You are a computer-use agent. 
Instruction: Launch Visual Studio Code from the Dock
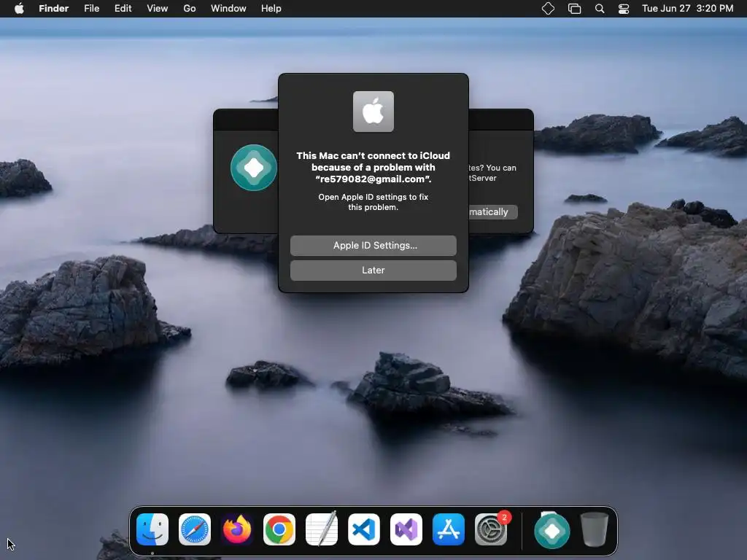pos(364,529)
